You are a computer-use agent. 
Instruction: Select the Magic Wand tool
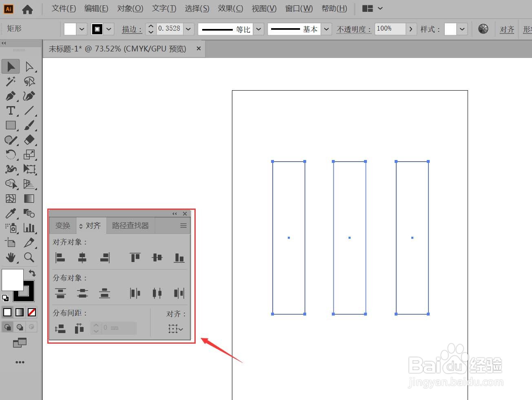click(11, 81)
